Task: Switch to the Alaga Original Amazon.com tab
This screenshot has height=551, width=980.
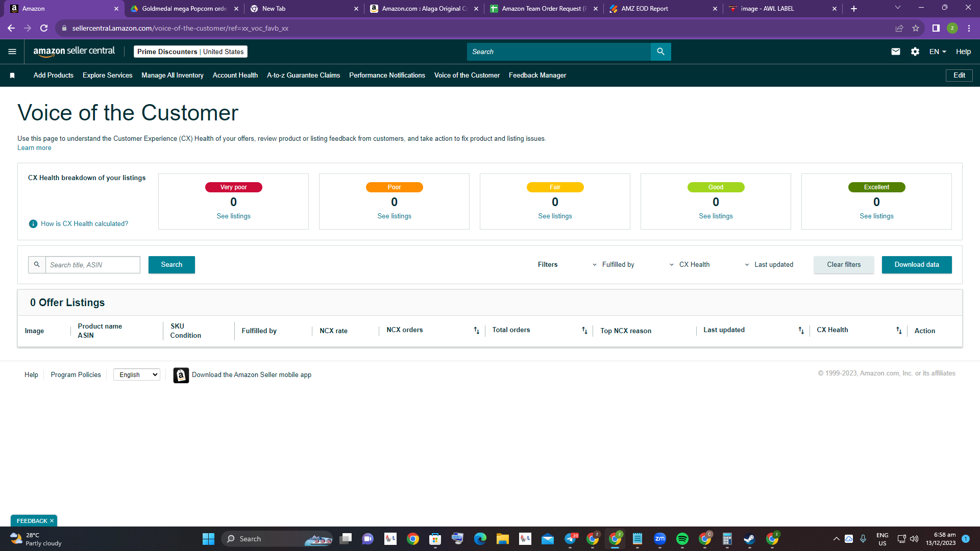Action: (423, 9)
